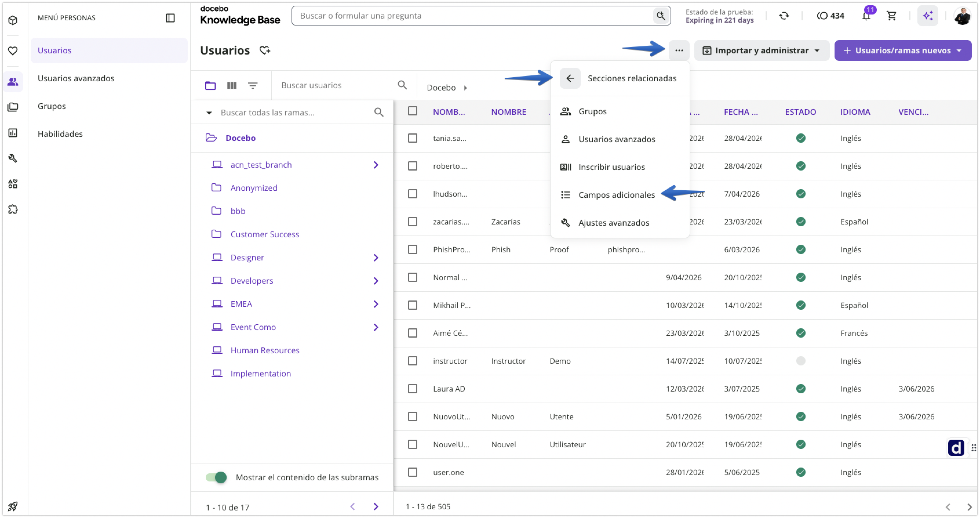This screenshot has width=980, height=518.
Task: Open the Customer Success branch
Action: 265,234
